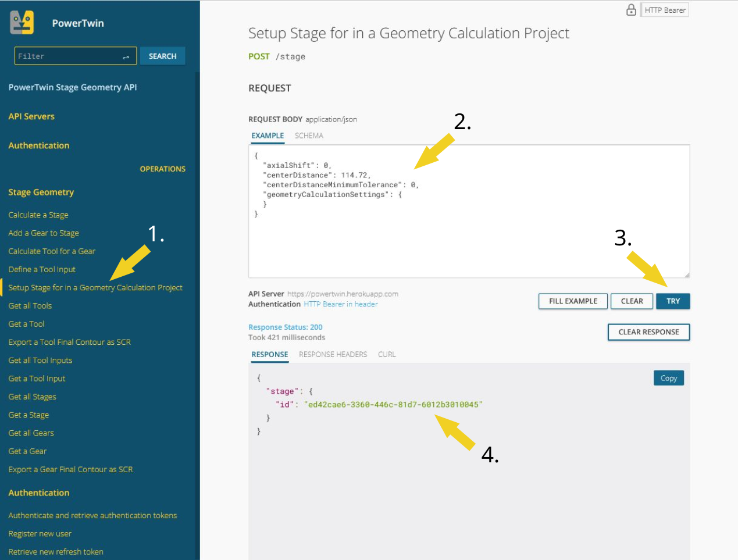738x560 pixels.
Task: Open the RESPONSE HEADERS tab
Action: [333, 354]
